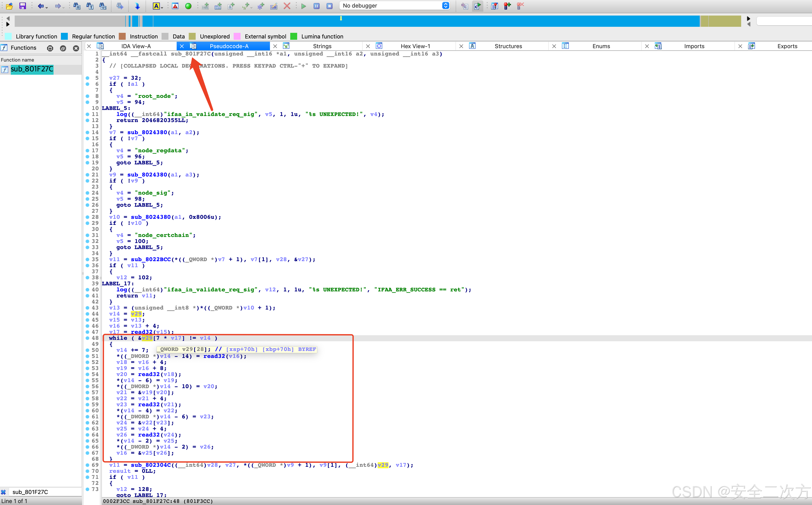Image resolution: width=812 pixels, height=505 pixels.
Task: Click the blue down arrow icon
Action: click(137, 6)
